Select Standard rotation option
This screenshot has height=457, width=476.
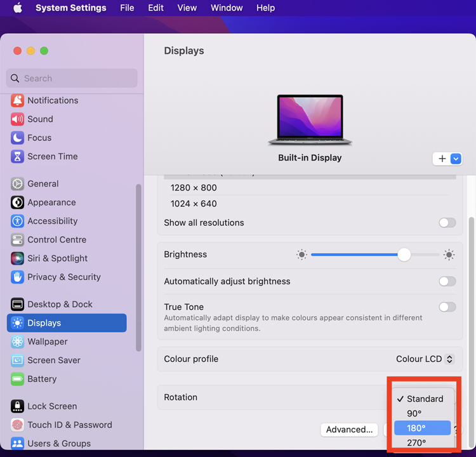[422, 399]
